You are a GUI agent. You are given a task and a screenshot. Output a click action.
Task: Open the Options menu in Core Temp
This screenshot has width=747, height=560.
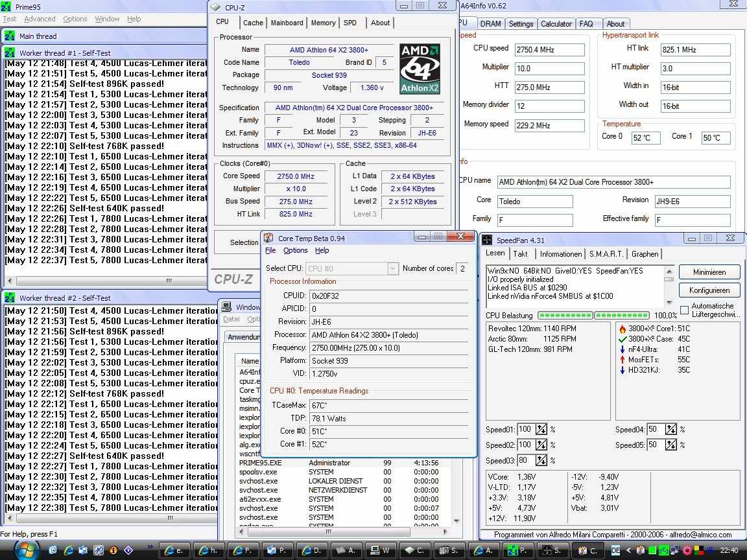[x=296, y=250]
